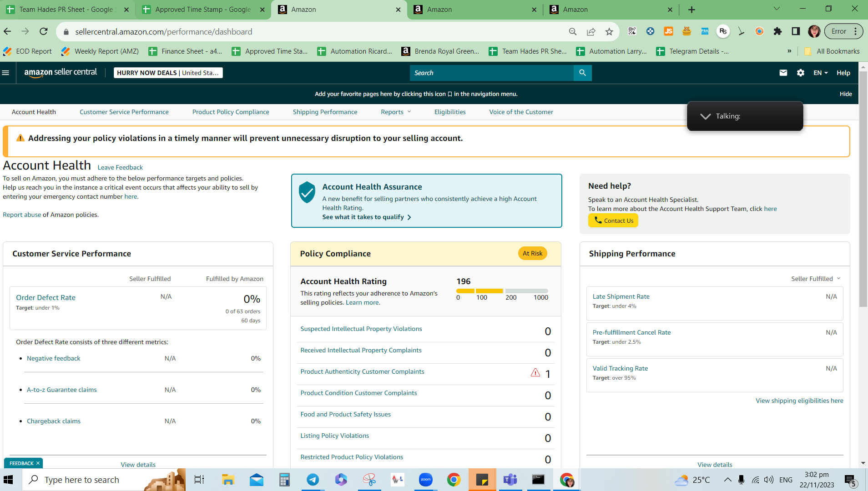This screenshot has height=491, width=868.
Task: Click the Account Health Rating progress bar
Action: (x=502, y=291)
